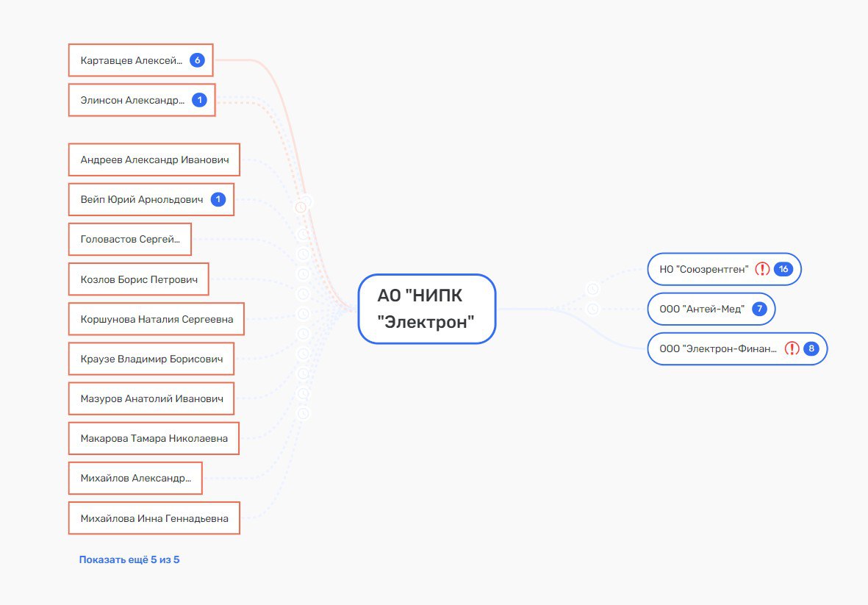The image size is (868, 605).
Task: Click the badge 16 on Союзрентген node
Action: (783, 269)
